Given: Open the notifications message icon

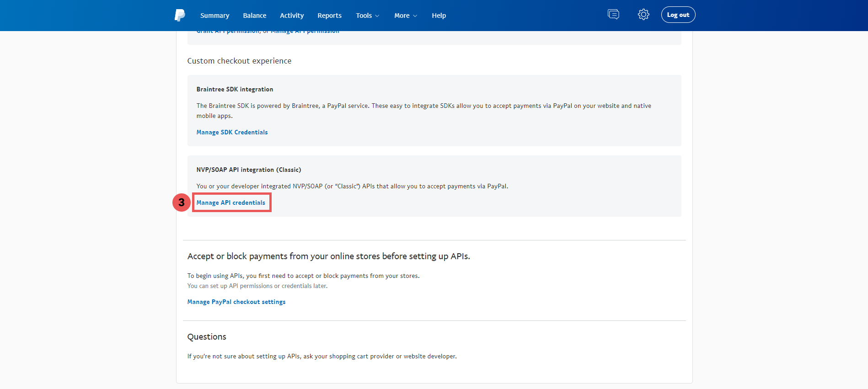Looking at the screenshot, I should [x=613, y=15].
